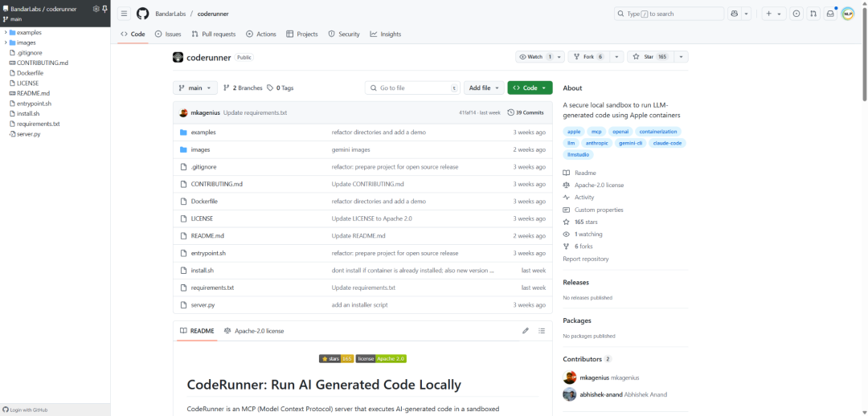This screenshot has width=868, height=416.
Task: Open install.sh in the file list
Action: click(x=202, y=271)
